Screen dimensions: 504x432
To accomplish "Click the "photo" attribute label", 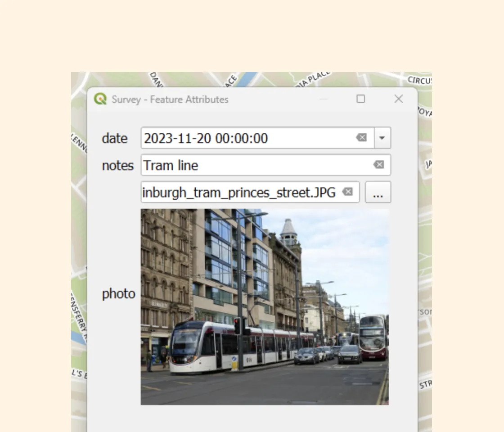I will (x=119, y=293).
